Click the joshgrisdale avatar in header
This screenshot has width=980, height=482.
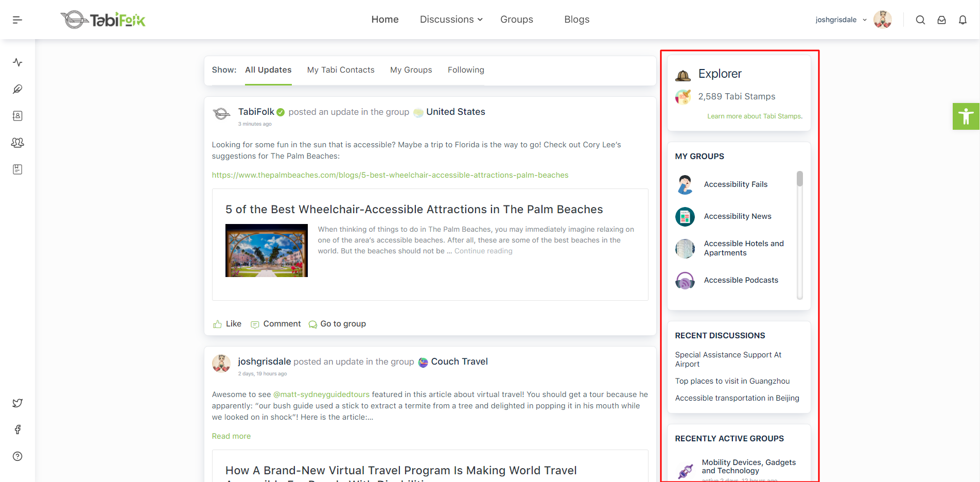883,20
